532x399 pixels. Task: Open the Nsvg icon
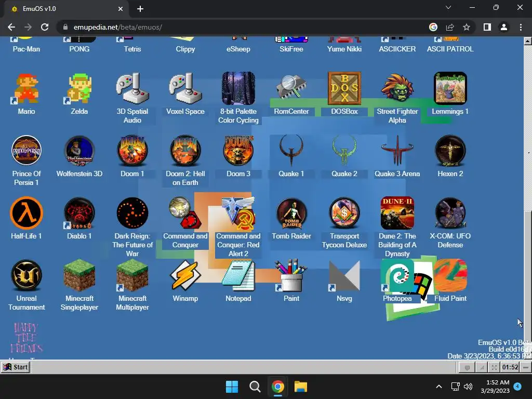[x=344, y=276]
